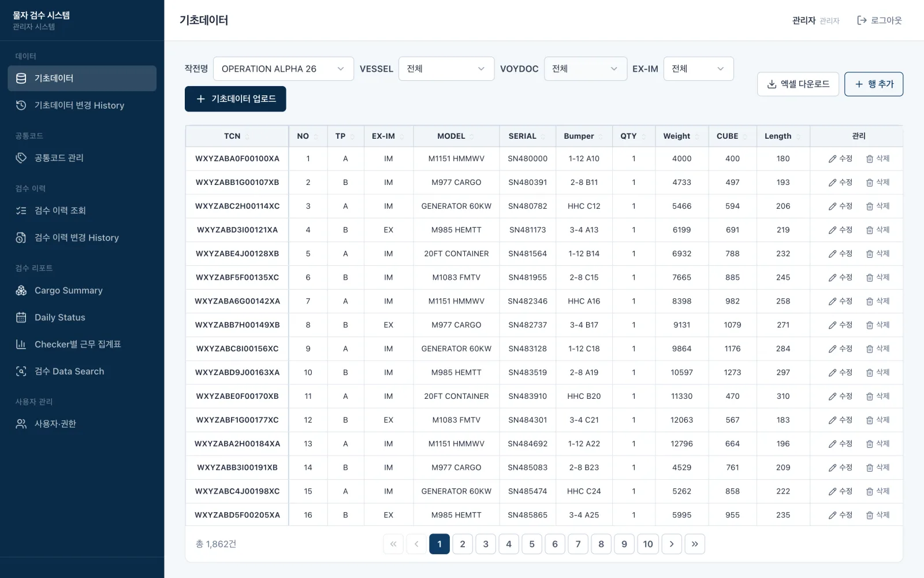Select current page 1 in pagination

coord(439,544)
